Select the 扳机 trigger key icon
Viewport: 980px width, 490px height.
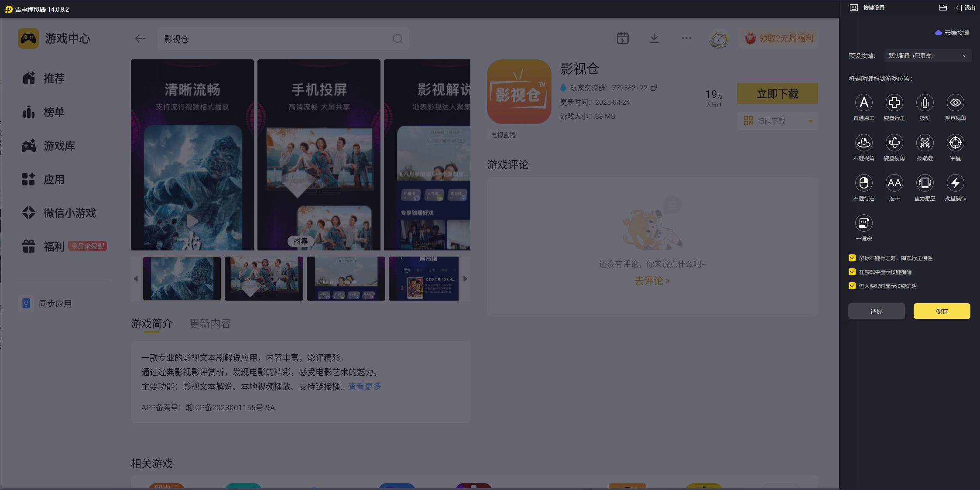pyautogui.click(x=925, y=103)
